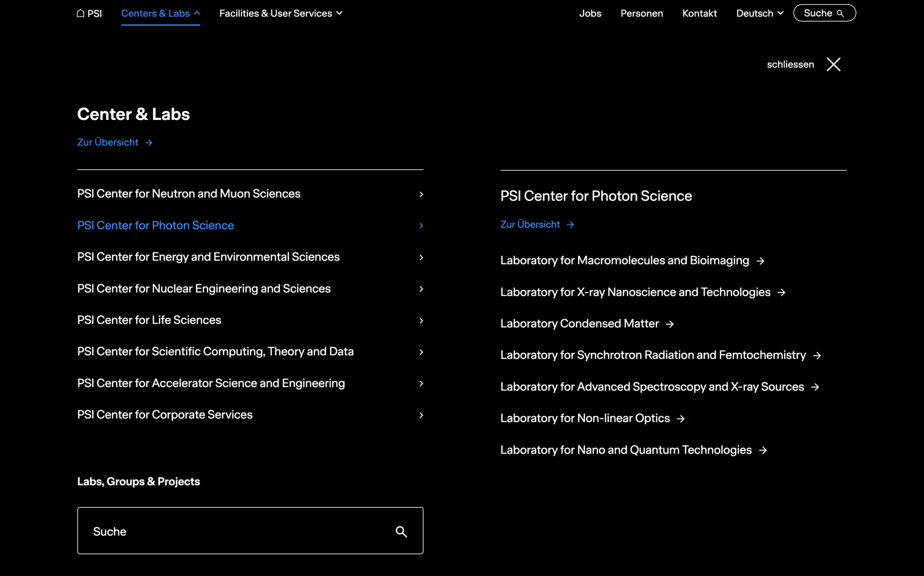Open Laboratory for X-ray Nanoscience and Technologies
The width and height of the screenshot is (924, 576).
click(635, 292)
